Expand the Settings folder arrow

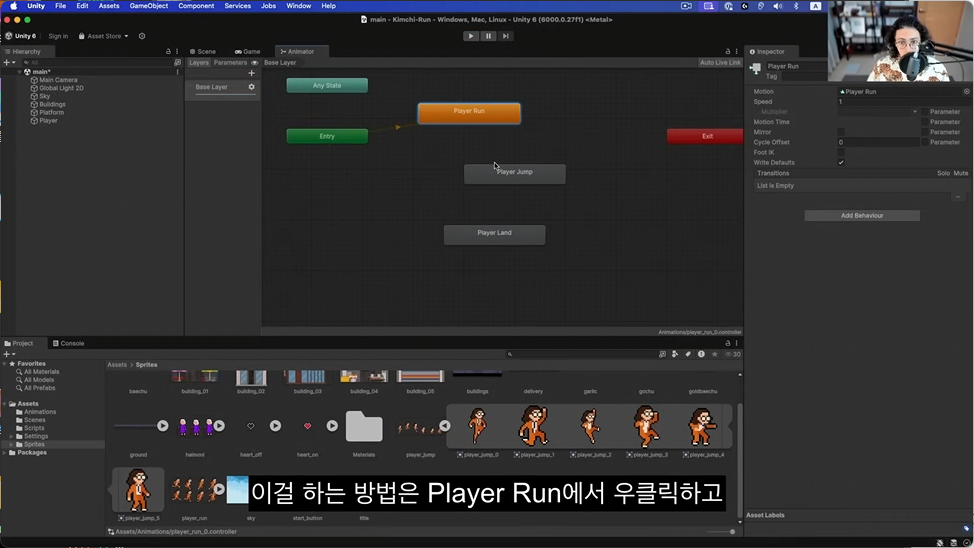pos(12,437)
